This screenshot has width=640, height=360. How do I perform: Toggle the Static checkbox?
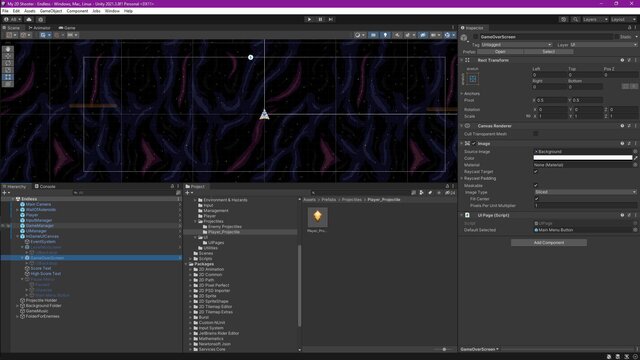617,37
